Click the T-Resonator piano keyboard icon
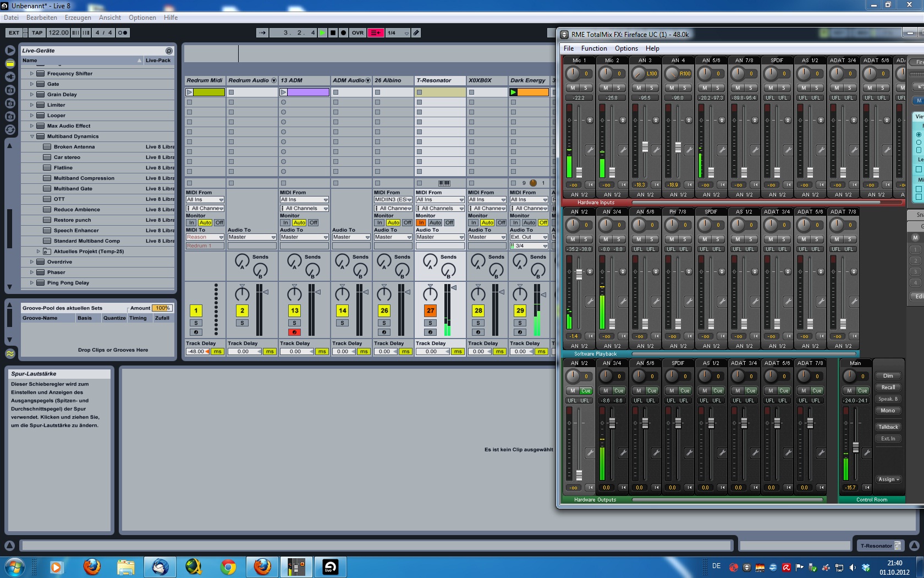This screenshot has height=578, width=924. [444, 183]
